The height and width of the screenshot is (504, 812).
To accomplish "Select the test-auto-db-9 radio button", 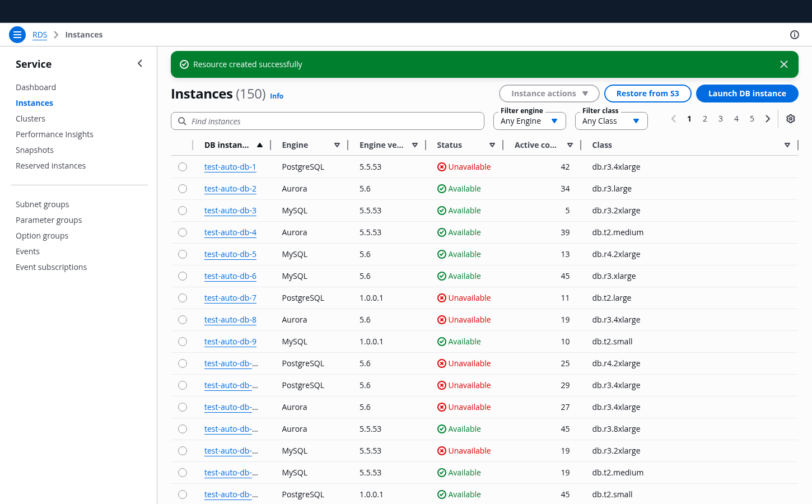I will point(183,342).
